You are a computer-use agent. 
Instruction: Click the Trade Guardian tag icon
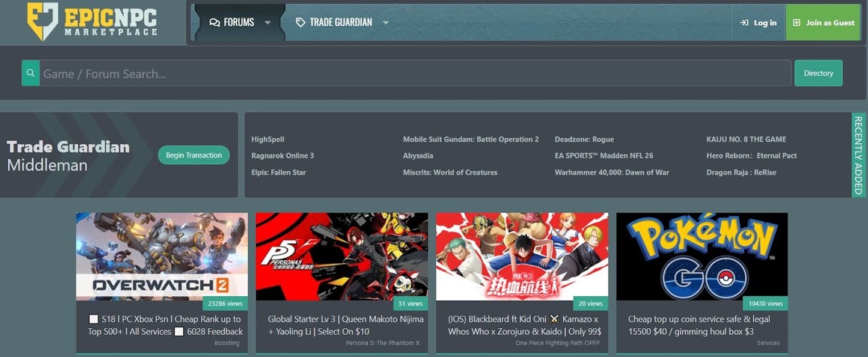(301, 22)
